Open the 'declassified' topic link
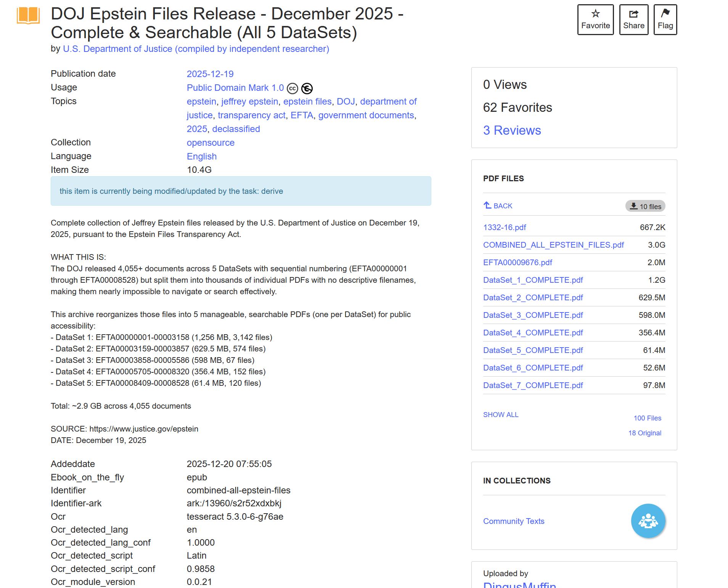 click(236, 129)
